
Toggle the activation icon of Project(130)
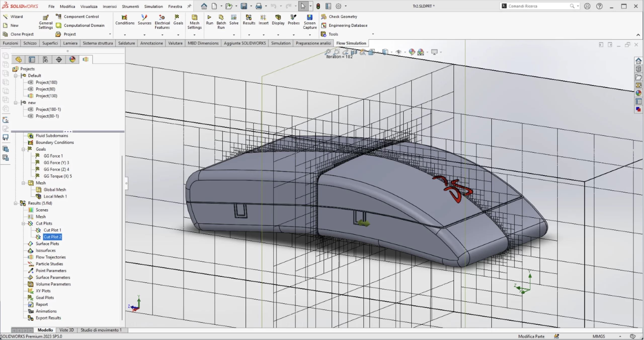31,96
